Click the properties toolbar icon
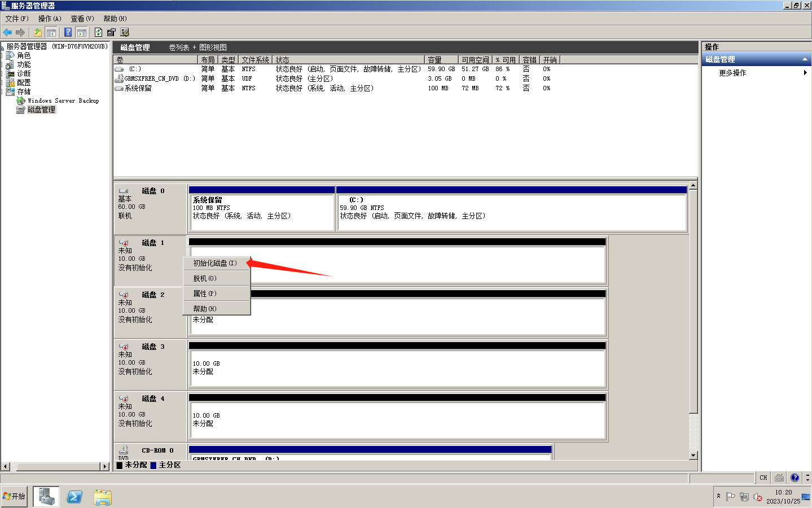Viewport: 812px width, 508px height. coord(111,32)
